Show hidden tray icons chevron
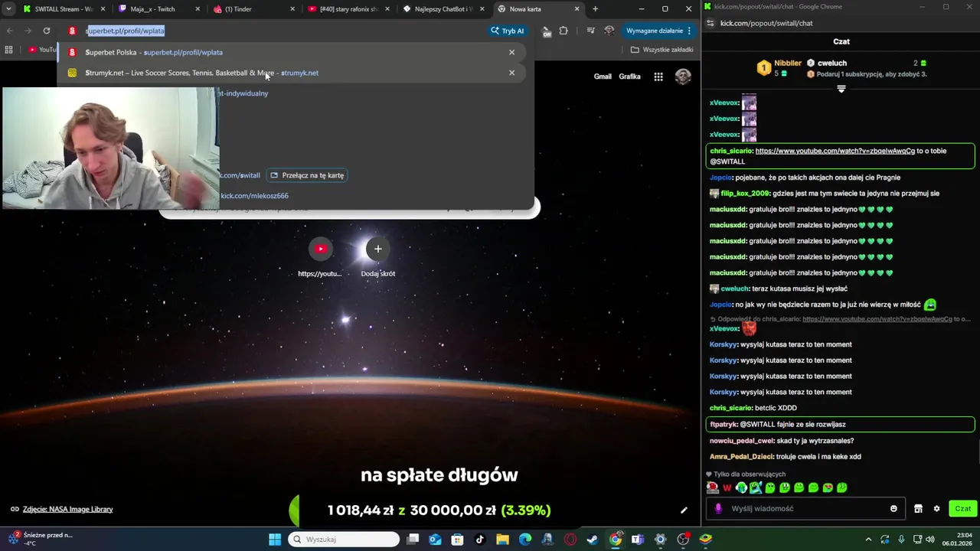The image size is (980, 551). pyautogui.click(x=868, y=540)
